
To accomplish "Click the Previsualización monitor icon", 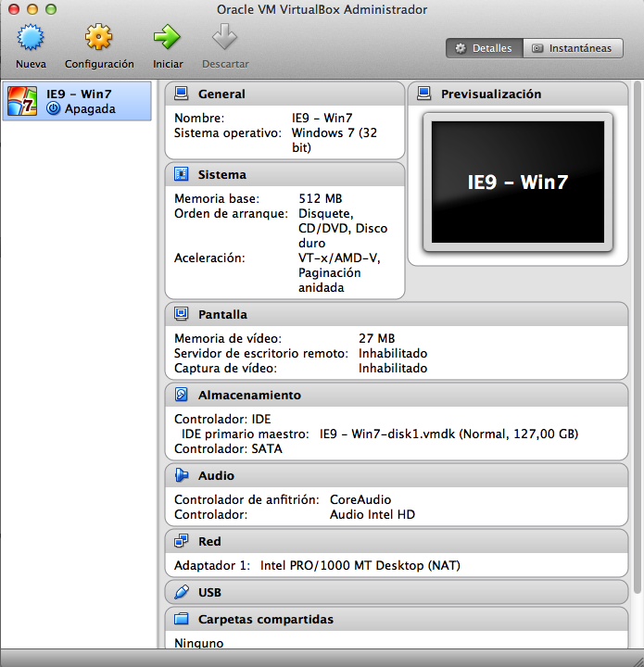I will 424,94.
